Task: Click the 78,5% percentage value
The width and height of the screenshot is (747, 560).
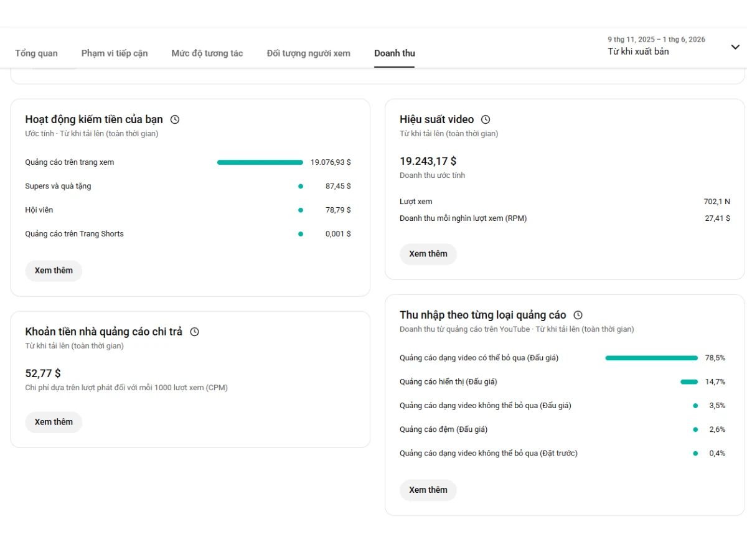Action: coord(715,358)
